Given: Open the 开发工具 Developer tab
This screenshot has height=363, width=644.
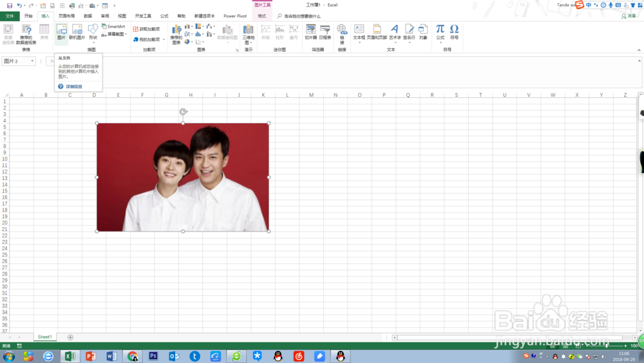Looking at the screenshot, I should (x=143, y=16).
